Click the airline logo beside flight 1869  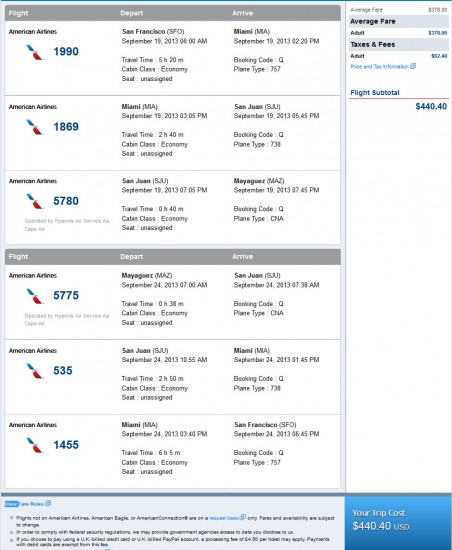pyautogui.click(x=35, y=127)
